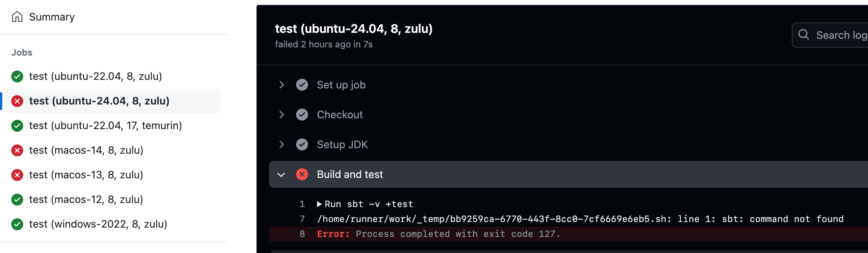Screen dimensions: 868x253
Task: Select test (macos-13, 8, zulu) job
Action: tap(86, 175)
